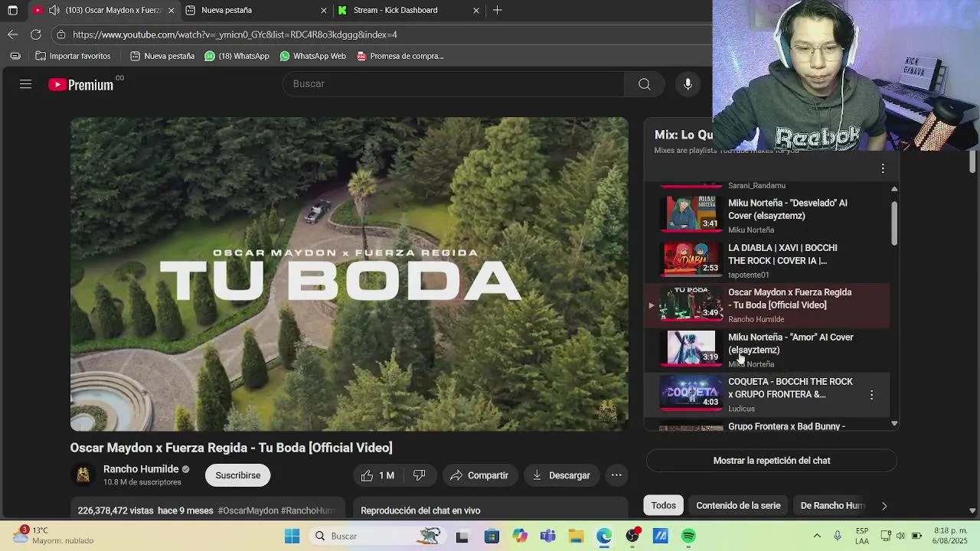Click the search magnifier button

click(x=645, y=84)
